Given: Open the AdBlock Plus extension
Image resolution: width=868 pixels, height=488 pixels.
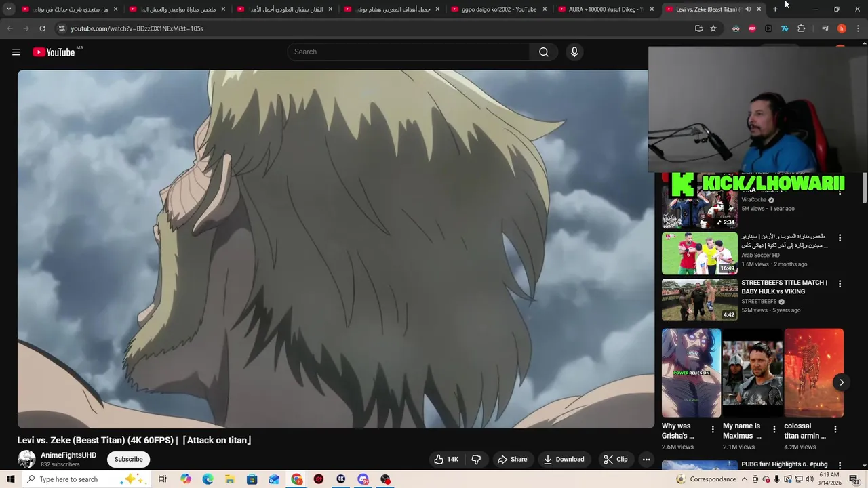Looking at the screenshot, I should (752, 28).
